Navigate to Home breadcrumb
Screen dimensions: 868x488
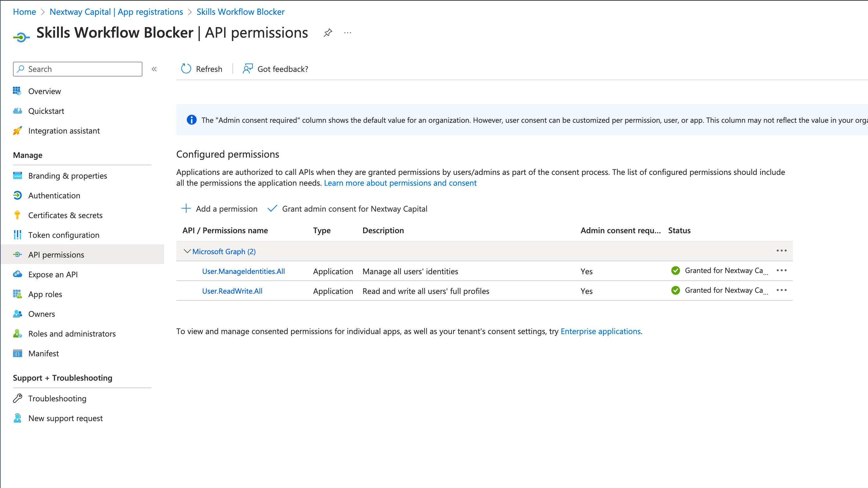(24, 11)
